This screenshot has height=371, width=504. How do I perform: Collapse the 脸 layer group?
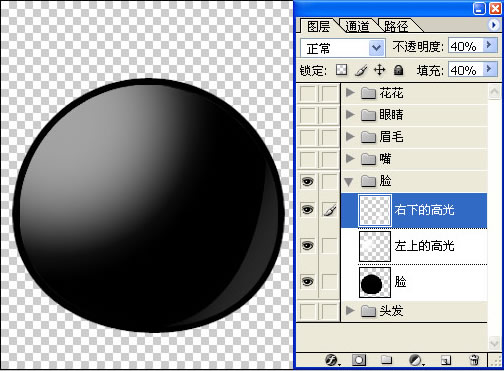[x=349, y=182]
